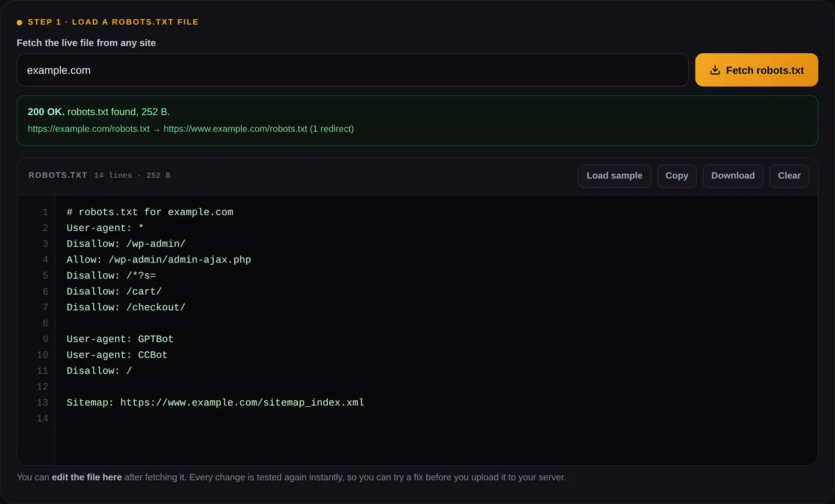Click the '200 OK.' status text
This screenshot has width=835, height=504.
click(46, 112)
